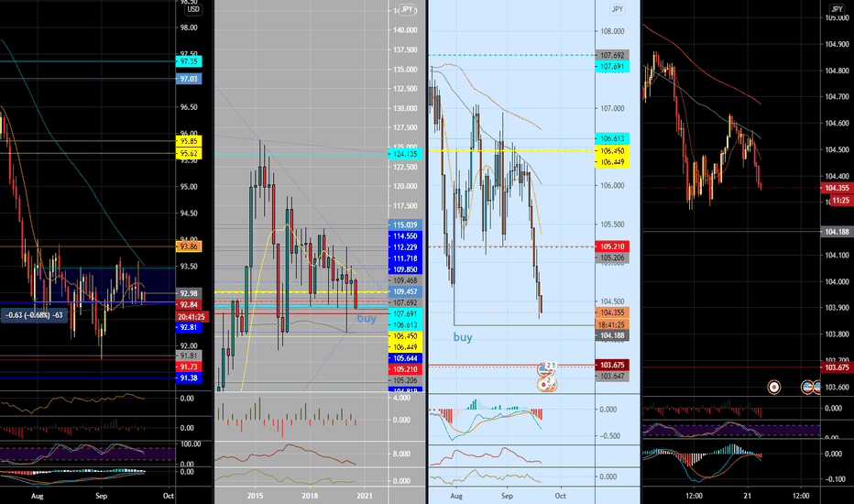854x504 pixels.
Task: Click red 105.210 label on gray chart
Action: coord(405,369)
